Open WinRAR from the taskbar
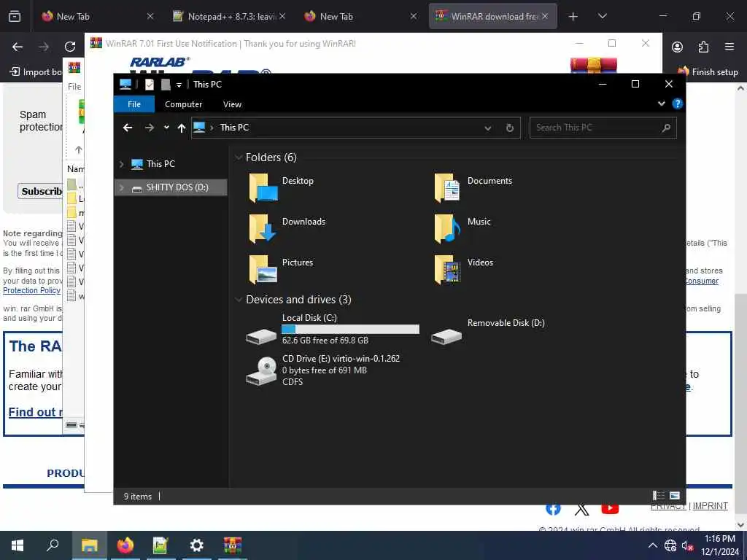 [x=233, y=545]
